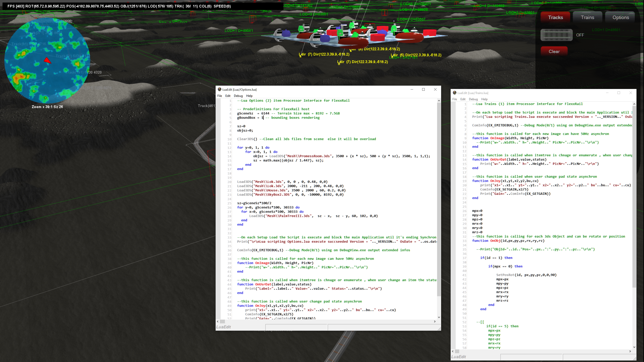Click the middle status field in Trains.lua window
This screenshot has height=362, width=644.
531,357
